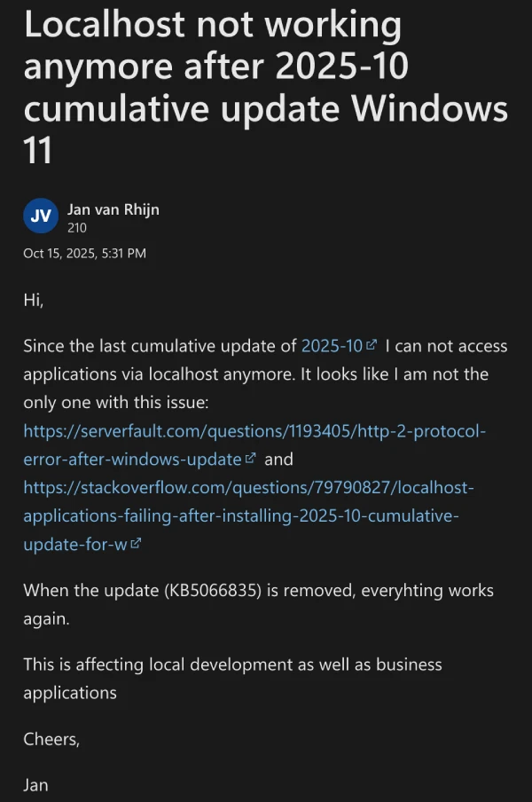Viewport: 532px width, 802px height.
Task: Click external-link icon after the serverfault link
Action: (251, 459)
